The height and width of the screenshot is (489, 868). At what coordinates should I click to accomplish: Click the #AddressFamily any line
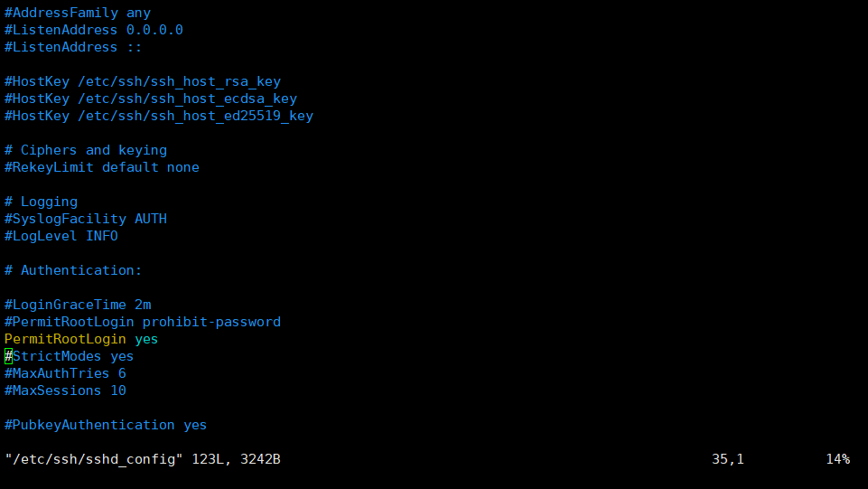point(78,13)
